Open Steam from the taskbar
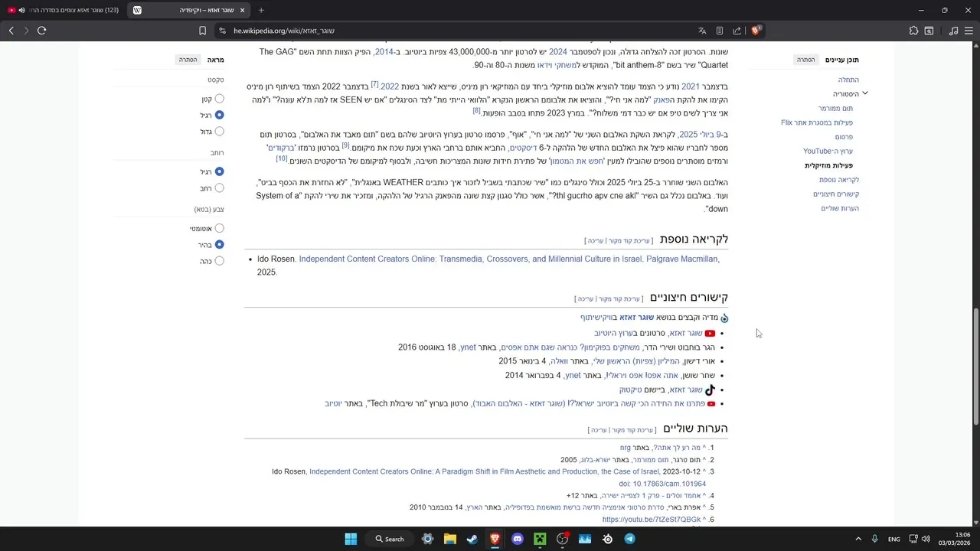This screenshot has width=980, height=551. [472, 539]
